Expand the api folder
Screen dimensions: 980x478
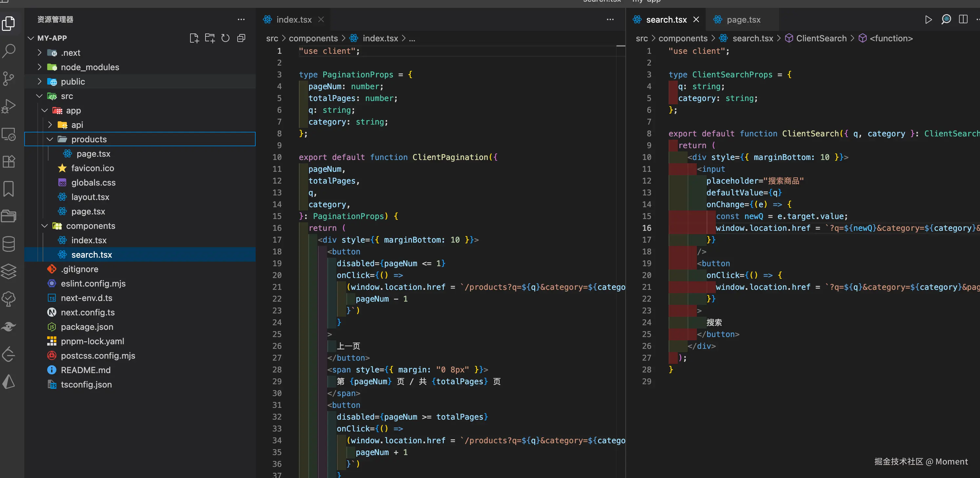[77, 125]
